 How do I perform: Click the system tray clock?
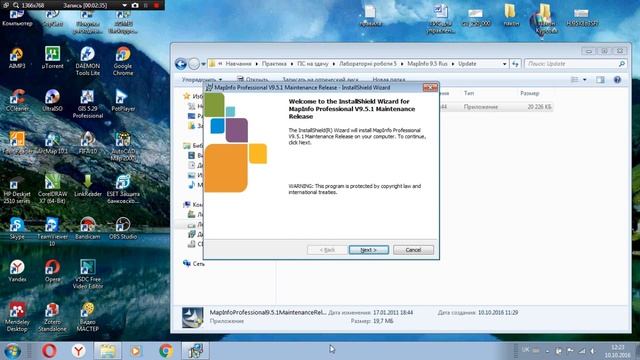pyautogui.click(x=618, y=351)
